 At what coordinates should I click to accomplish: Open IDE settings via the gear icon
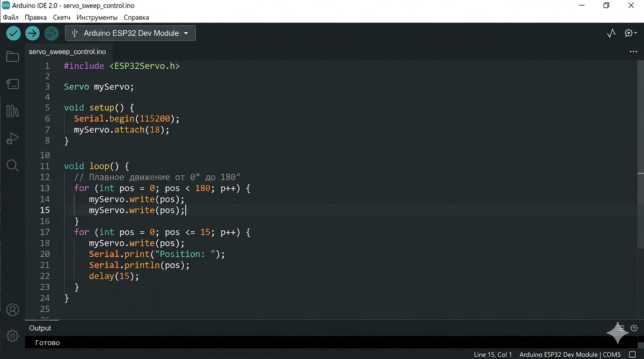tap(12, 335)
